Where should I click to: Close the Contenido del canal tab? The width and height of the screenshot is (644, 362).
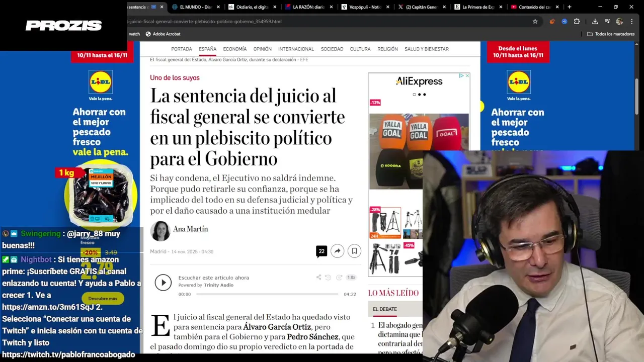click(x=557, y=7)
